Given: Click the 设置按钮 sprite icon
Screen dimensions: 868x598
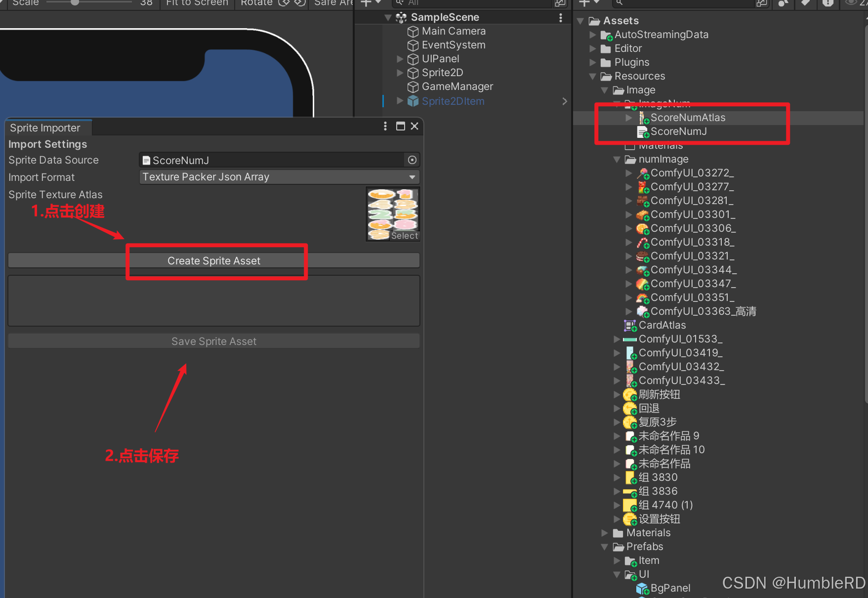Looking at the screenshot, I should (x=630, y=519).
